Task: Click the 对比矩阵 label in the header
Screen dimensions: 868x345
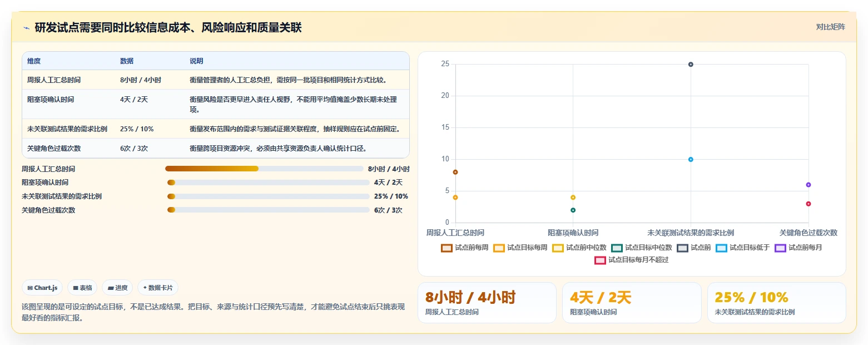Action: tap(830, 27)
